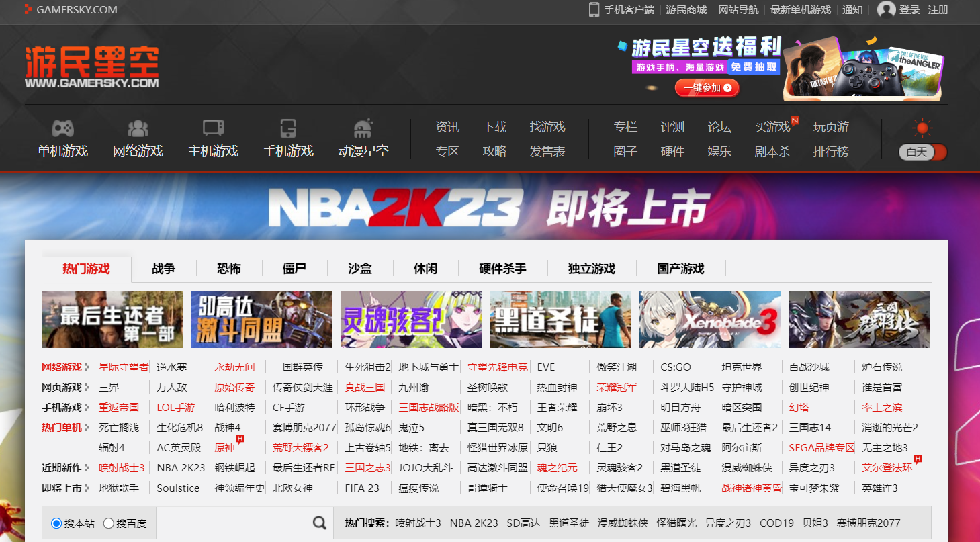Click the red GAMERSKY.COM flag icon
The width and height of the screenshot is (980, 542).
click(x=28, y=10)
